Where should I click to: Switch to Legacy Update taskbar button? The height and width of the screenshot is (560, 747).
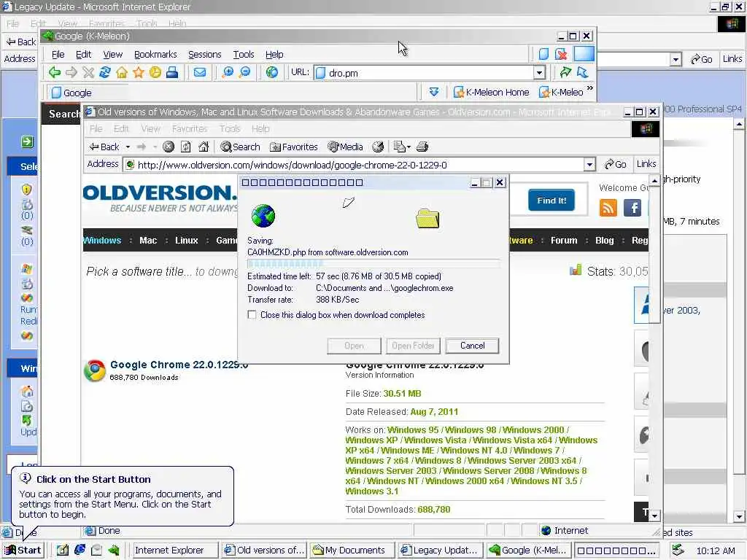[x=441, y=550]
